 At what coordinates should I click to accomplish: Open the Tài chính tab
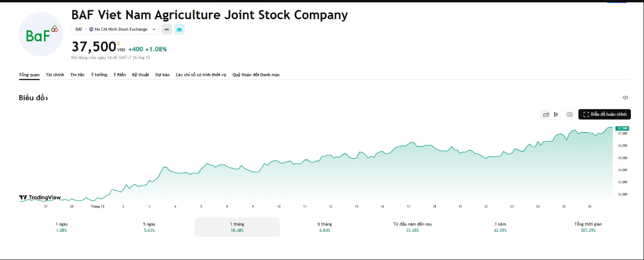55,75
